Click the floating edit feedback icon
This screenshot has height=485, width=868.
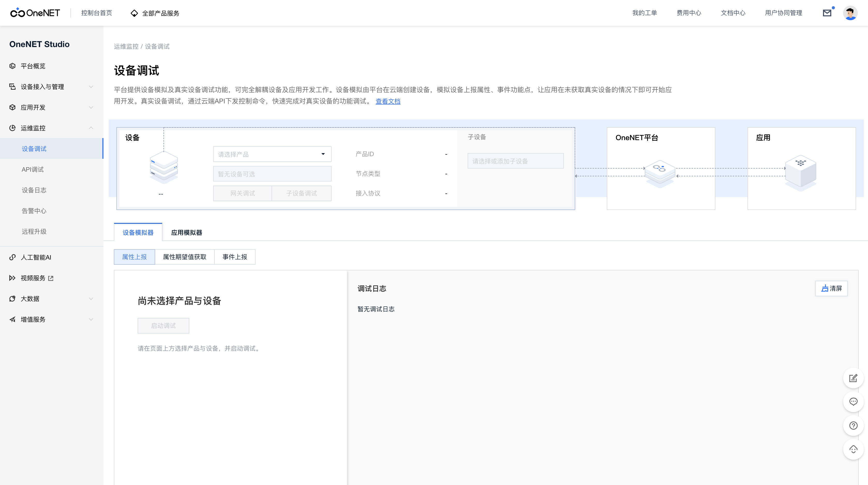[x=853, y=378]
